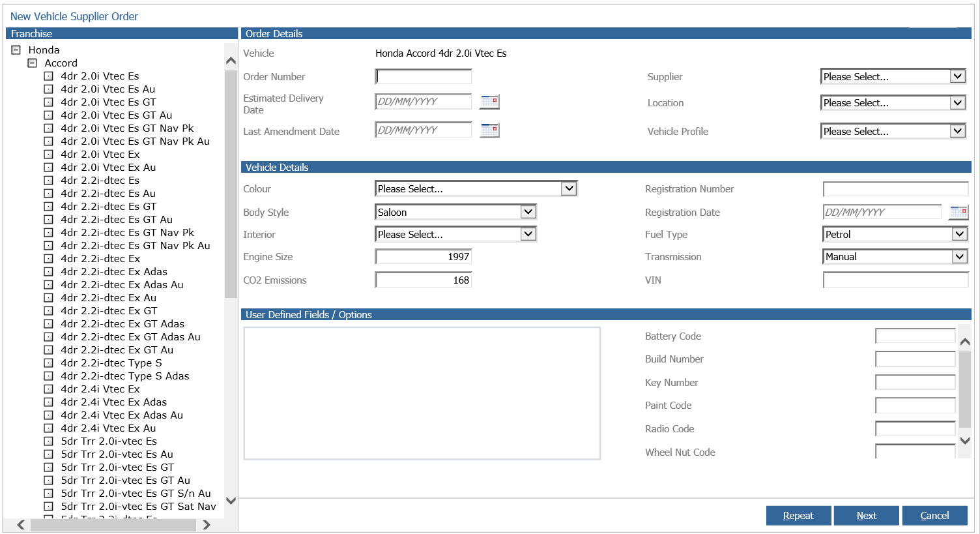Collapse the Honda franchise node

pyautogui.click(x=16, y=50)
